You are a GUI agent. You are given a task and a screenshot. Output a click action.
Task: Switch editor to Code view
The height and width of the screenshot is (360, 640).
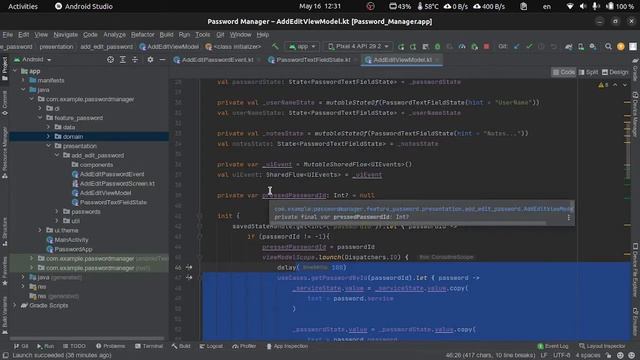(564, 72)
